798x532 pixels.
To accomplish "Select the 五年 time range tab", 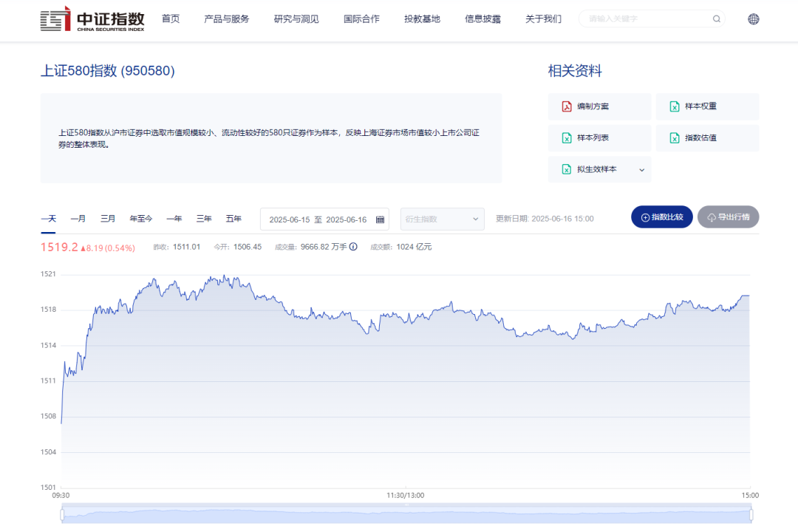I will (233, 219).
